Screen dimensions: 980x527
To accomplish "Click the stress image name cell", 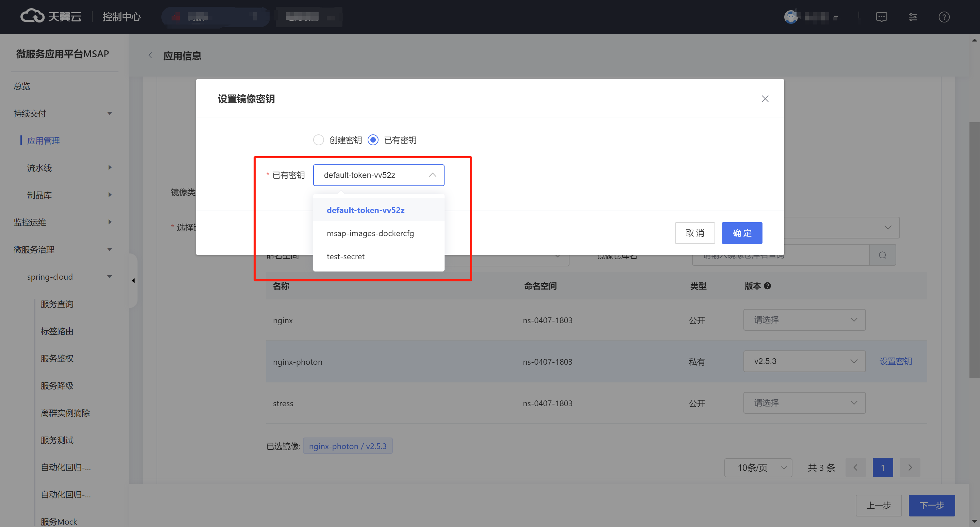I will pyautogui.click(x=283, y=403).
